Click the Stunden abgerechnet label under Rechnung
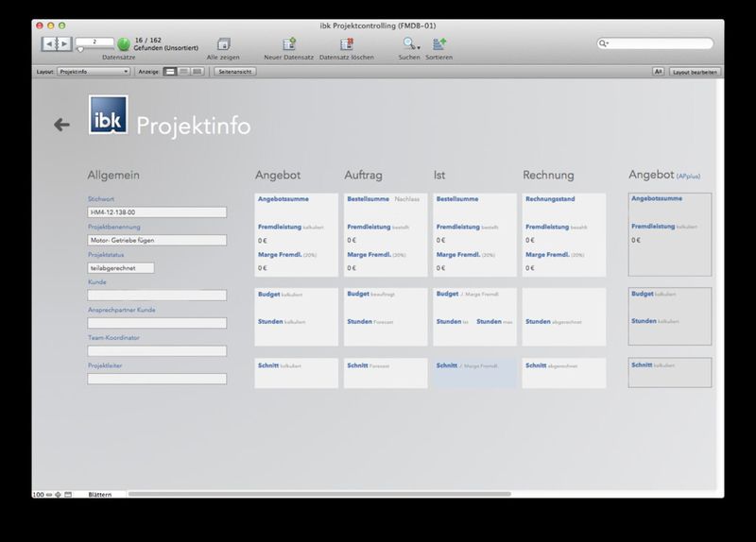The height and width of the screenshot is (542, 756). [x=554, y=322]
